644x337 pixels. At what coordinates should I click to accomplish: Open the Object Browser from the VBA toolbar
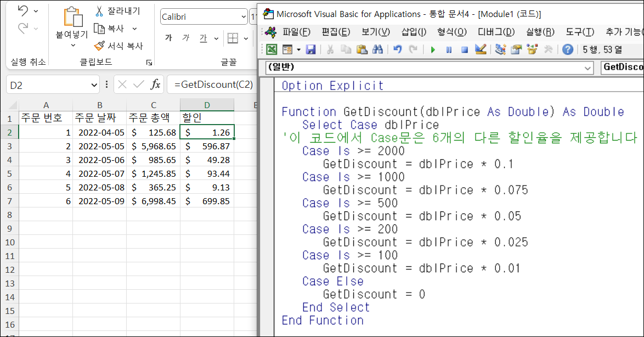pyautogui.click(x=532, y=50)
